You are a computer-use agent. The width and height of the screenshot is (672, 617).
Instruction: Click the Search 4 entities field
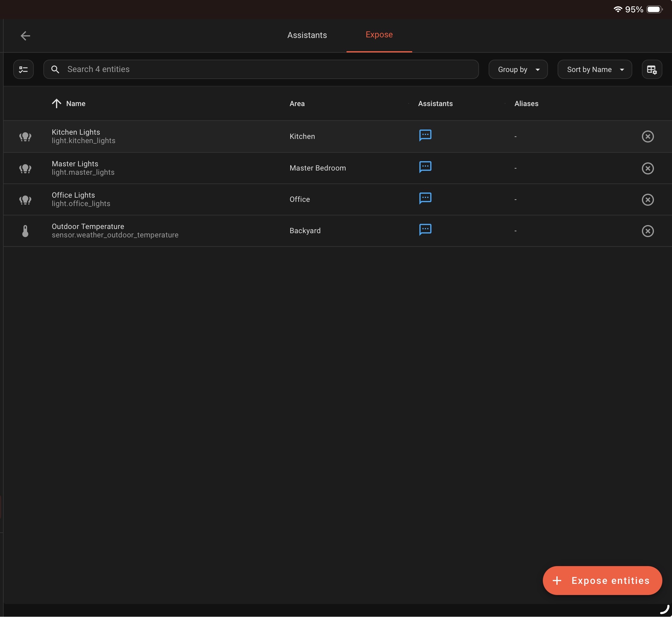tap(260, 69)
